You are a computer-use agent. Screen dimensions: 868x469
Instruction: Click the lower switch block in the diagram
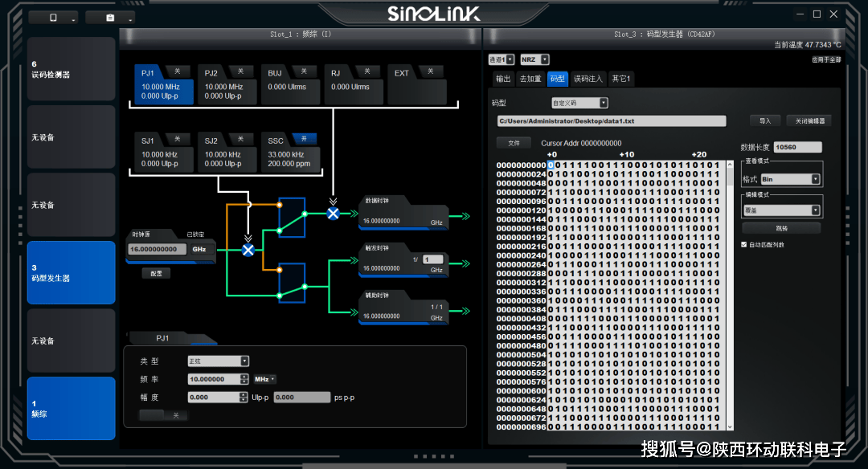(291, 283)
